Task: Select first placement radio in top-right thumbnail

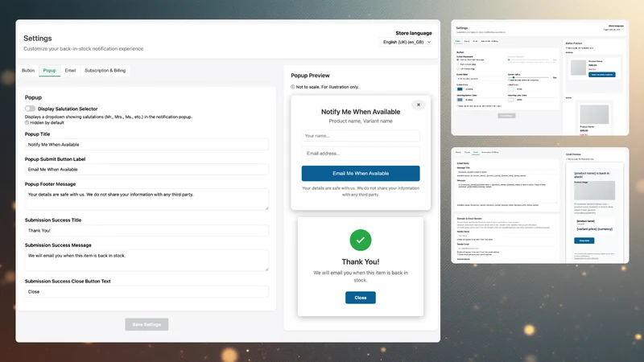Action: (x=457, y=60)
